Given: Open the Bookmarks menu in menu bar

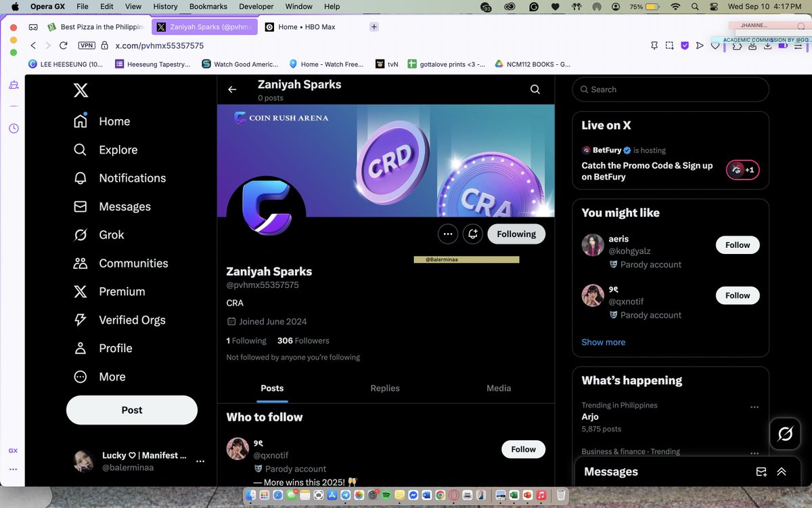Looking at the screenshot, I should click(x=208, y=6).
